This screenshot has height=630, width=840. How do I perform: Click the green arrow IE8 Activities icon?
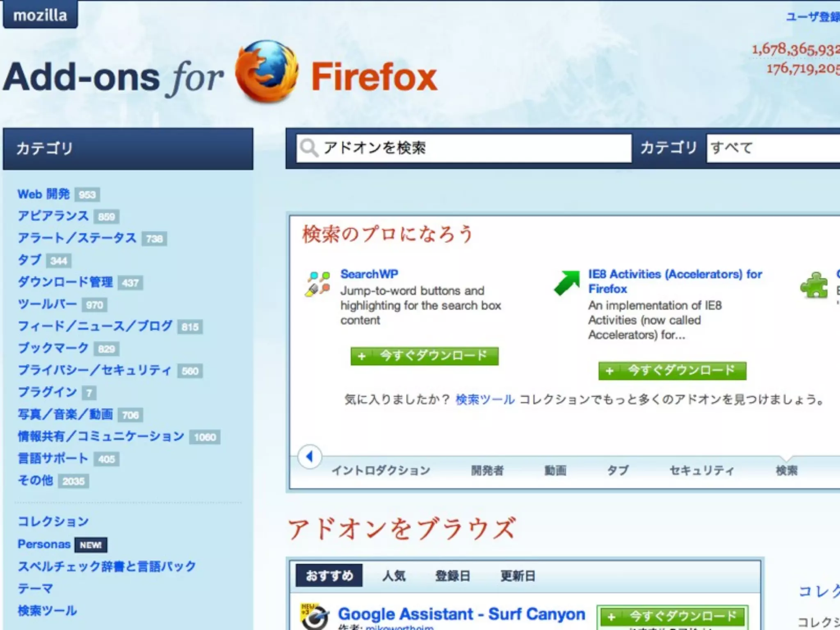(567, 283)
